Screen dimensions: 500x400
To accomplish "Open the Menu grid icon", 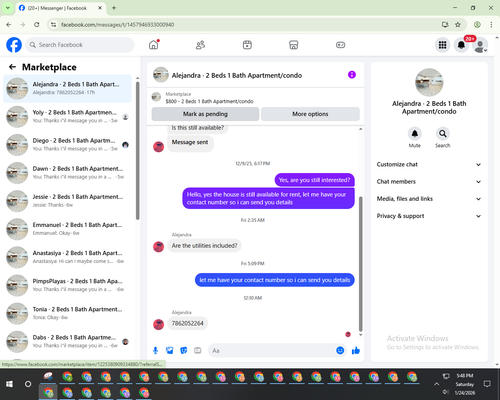I will (442, 45).
